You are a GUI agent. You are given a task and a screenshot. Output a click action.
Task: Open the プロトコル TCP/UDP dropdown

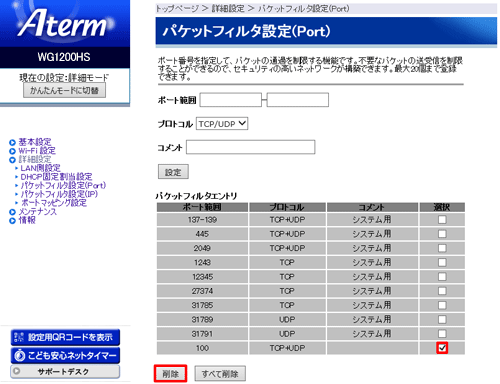click(x=222, y=124)
